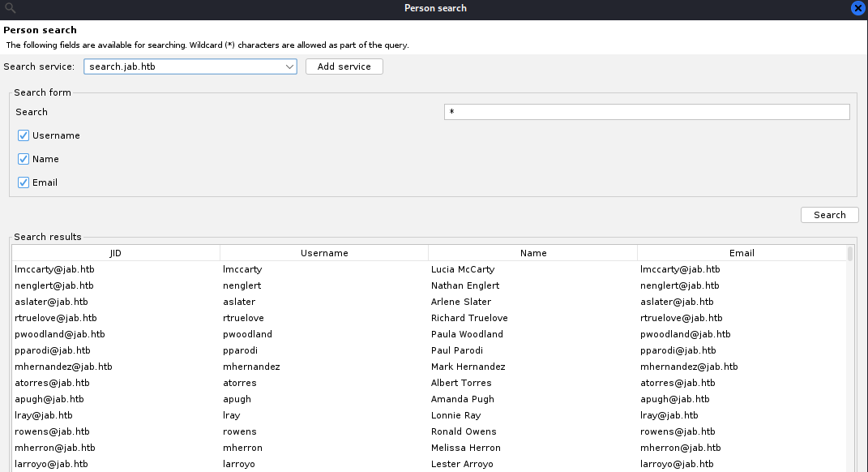
Task: Click the magnifier icon in title bar
Action: (x=10, y=8)
